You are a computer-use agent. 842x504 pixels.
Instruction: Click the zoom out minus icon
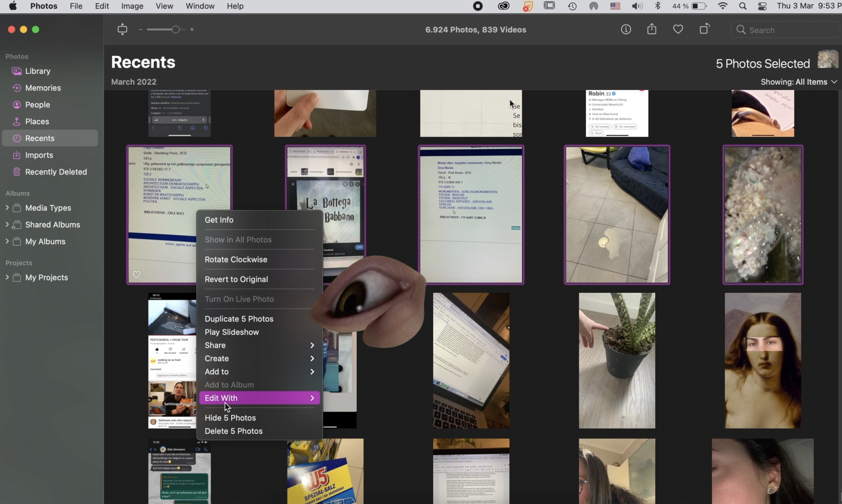(140, 30)
